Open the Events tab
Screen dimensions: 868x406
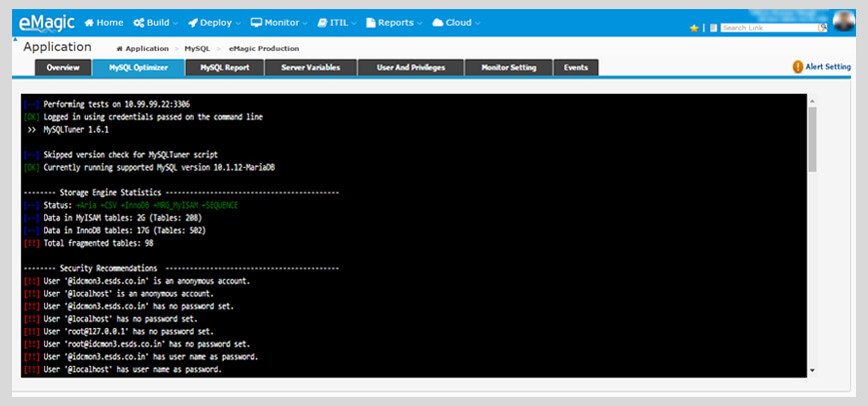[x=575, y=68]
